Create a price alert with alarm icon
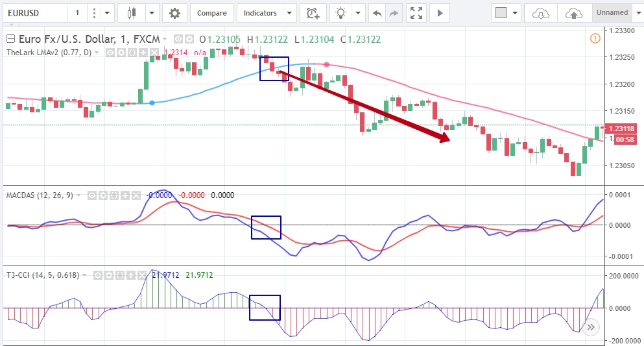Image resolution: width=644 pixels, height=346 pixels. point(313,13)
